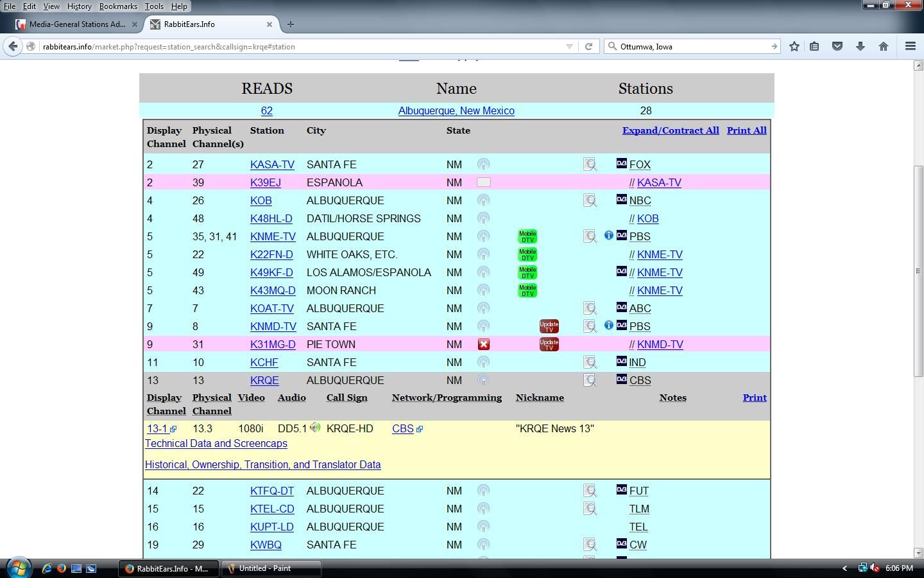The width and height of the screenshot is (924, 578).
Task: Click the blue info icon for KNMD-TV
Action: (x=608, y=325)
